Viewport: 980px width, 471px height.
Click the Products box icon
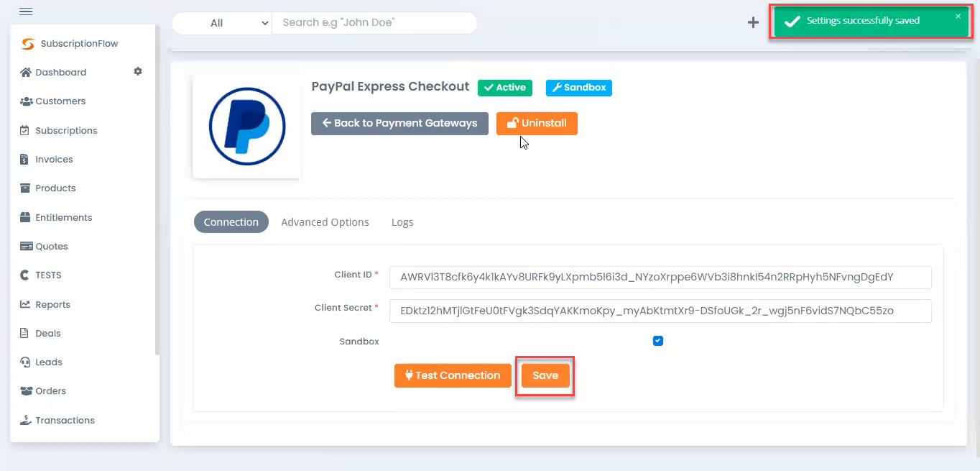tap(25, 188)
